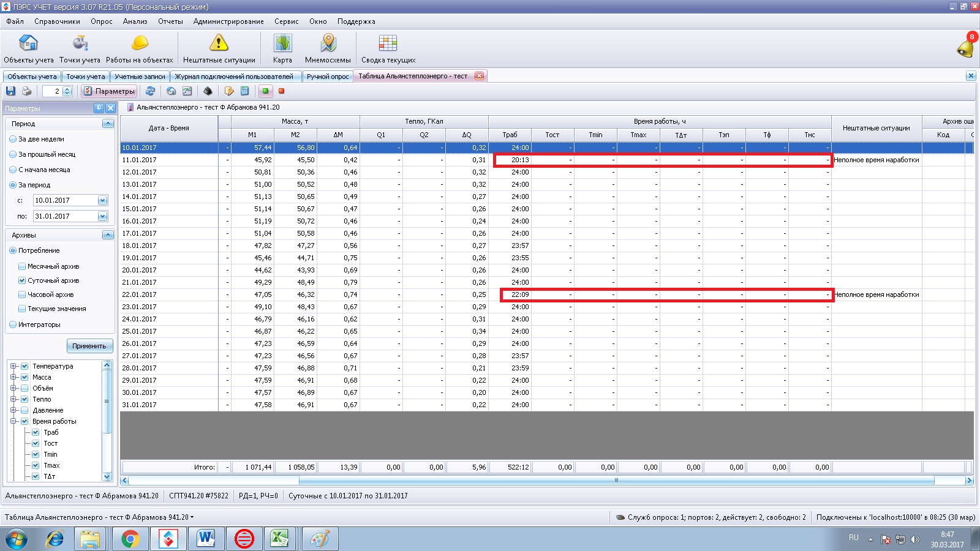This screenshot has height=551, width=980.
Task: Switch to the Учетные записи tab
Action: click(x=140, y=77)
